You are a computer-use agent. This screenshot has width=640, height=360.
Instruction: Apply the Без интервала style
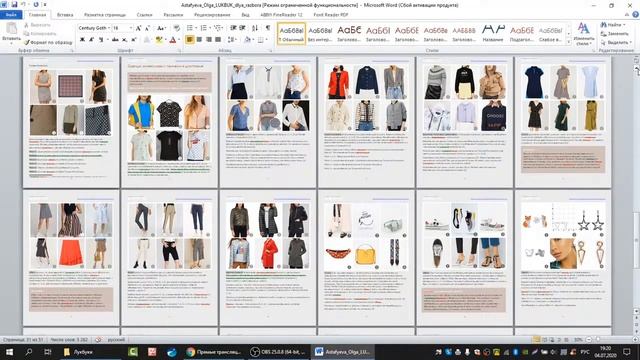[x=320, y=33]
